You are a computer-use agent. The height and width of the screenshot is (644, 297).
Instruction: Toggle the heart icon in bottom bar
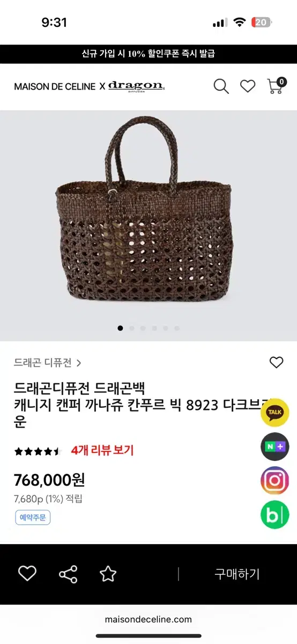(x=27, y=574)
